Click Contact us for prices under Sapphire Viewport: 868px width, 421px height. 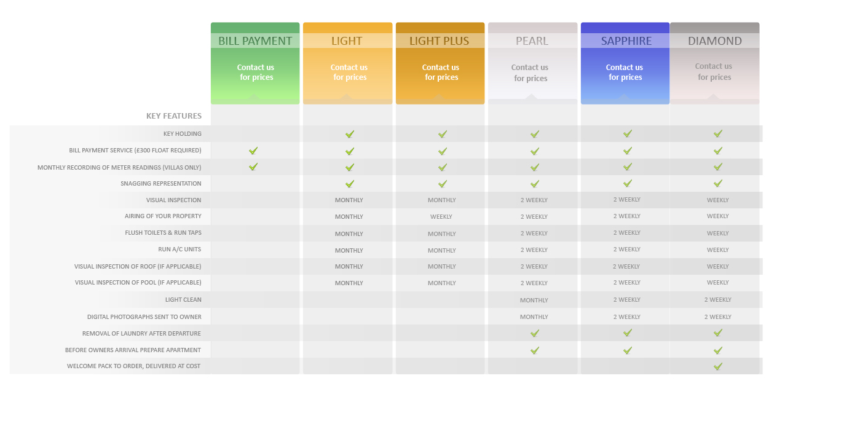click(x=625, y=73)
